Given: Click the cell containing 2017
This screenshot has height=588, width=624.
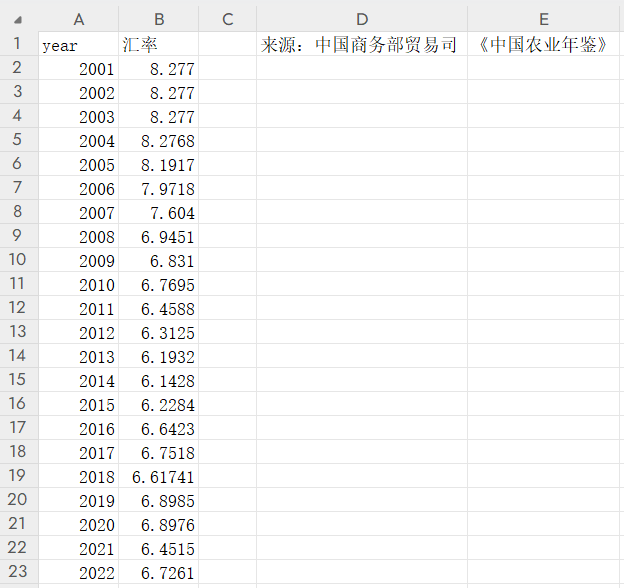Looking at the screenshot, I should (x=78, y=452).
